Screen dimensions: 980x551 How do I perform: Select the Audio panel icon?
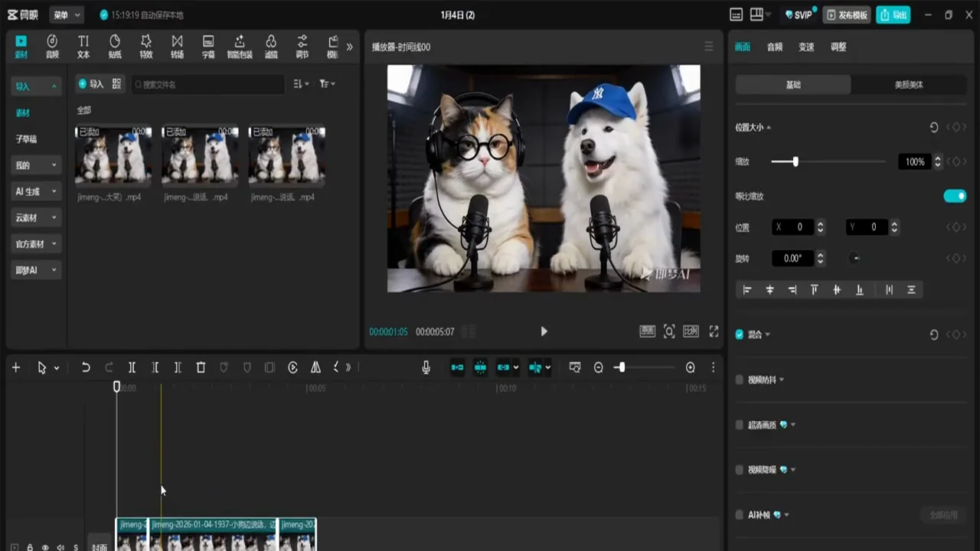tap(52, 47)
